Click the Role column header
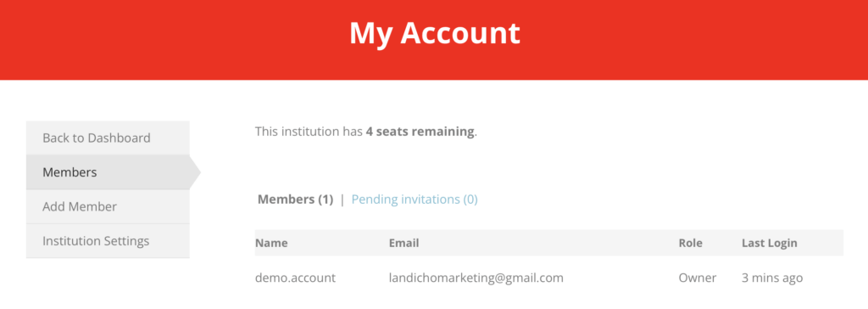This screenshot has height=309, width=868. pos(690,243)
